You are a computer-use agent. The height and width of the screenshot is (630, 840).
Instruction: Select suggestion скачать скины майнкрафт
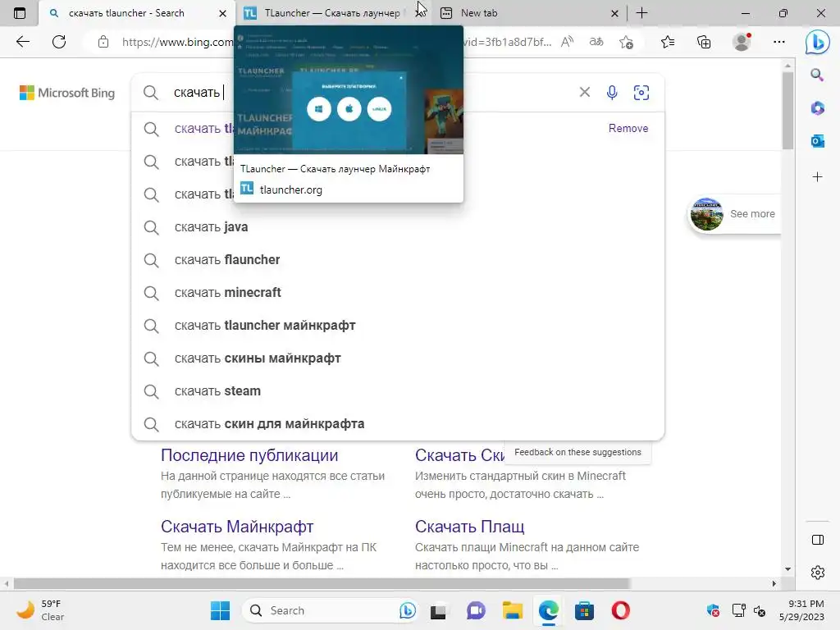pyautogui.click(x=398, y=358)
